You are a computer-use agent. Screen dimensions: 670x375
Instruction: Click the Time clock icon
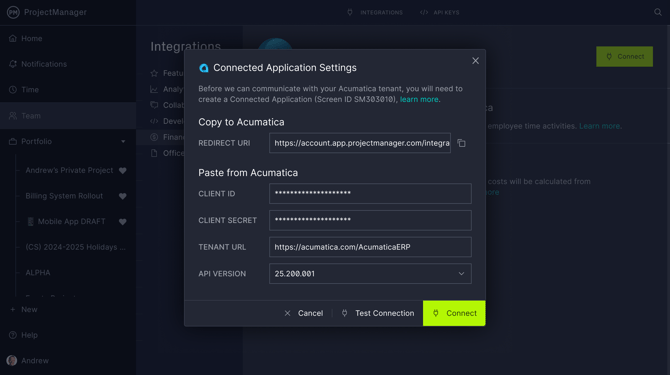click(x=13, y=90)
